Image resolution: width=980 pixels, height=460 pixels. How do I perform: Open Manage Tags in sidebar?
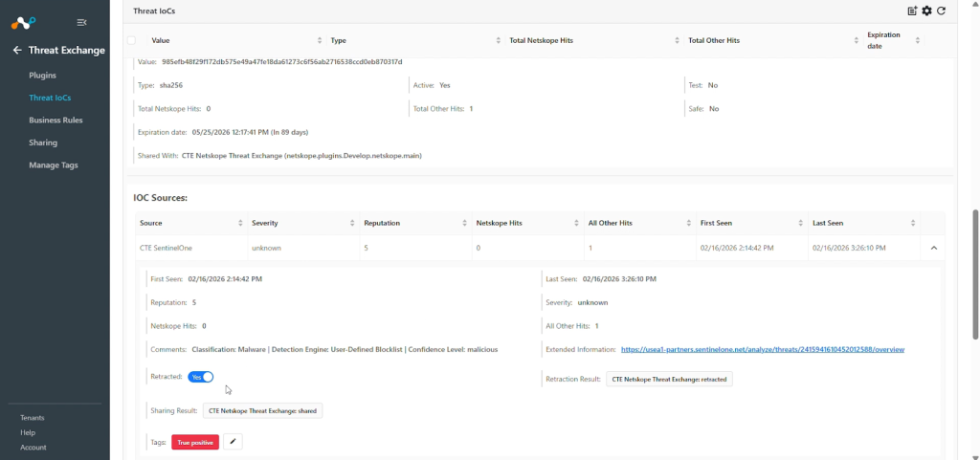pyautogui.click(x=54, y=165)
